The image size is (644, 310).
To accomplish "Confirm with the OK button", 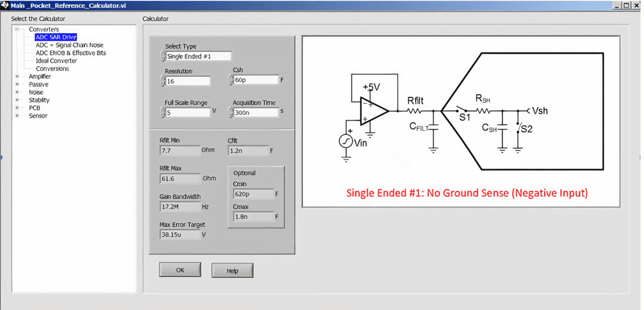I will click(x=180, y=270).
